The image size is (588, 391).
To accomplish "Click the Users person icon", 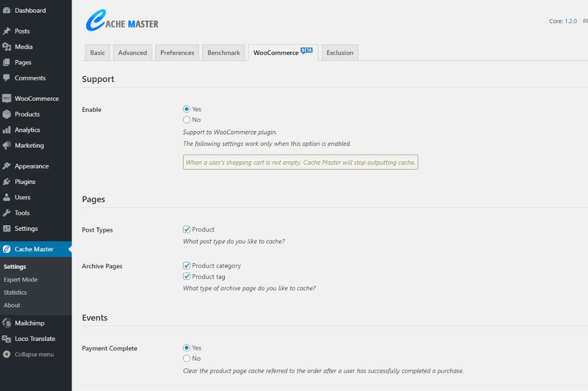I will [7, 197].
